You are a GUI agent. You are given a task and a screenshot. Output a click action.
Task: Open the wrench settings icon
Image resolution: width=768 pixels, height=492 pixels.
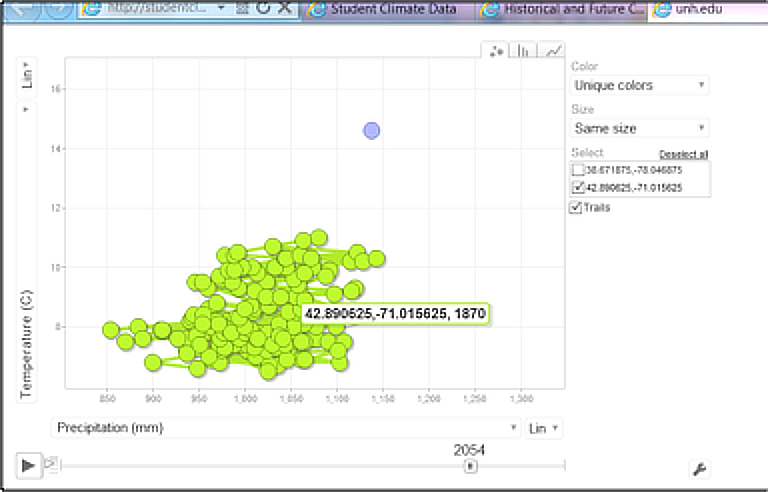click(x=700, y=467)
